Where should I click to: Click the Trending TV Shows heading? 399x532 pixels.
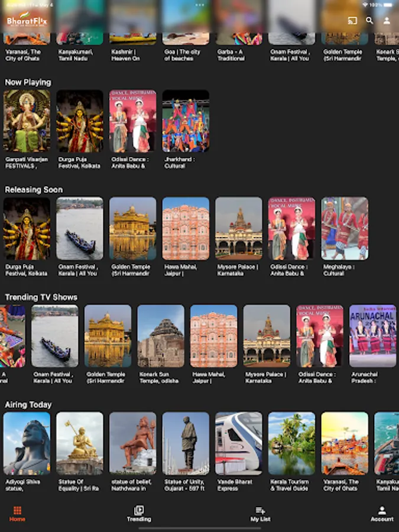click(41, 297)
